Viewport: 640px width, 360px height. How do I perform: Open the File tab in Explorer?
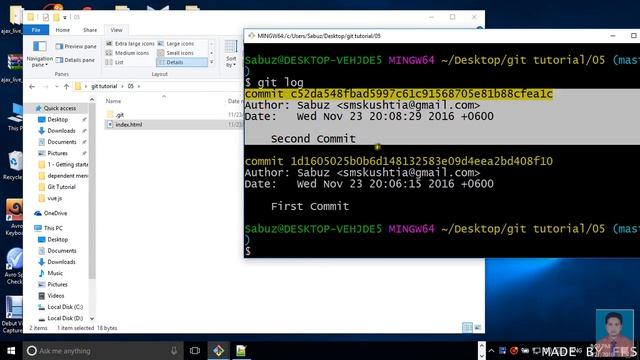pyautogui.click(x=36, y=30)
